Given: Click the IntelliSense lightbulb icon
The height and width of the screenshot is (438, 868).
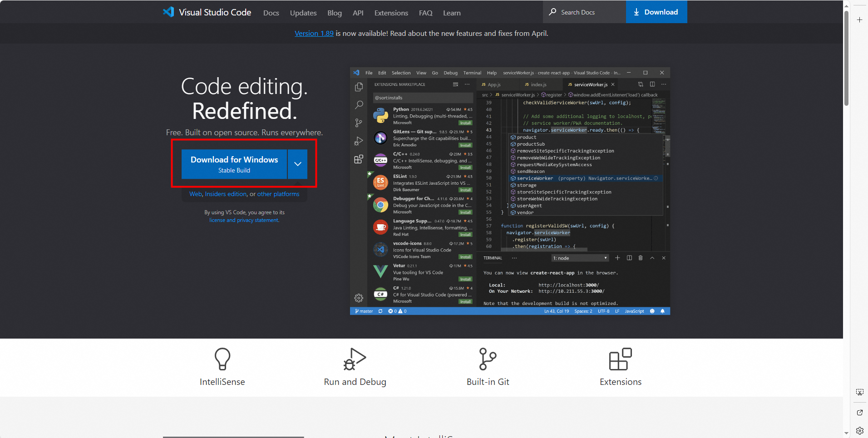Looking at the screenshot, I should click(x=222, y=359).
